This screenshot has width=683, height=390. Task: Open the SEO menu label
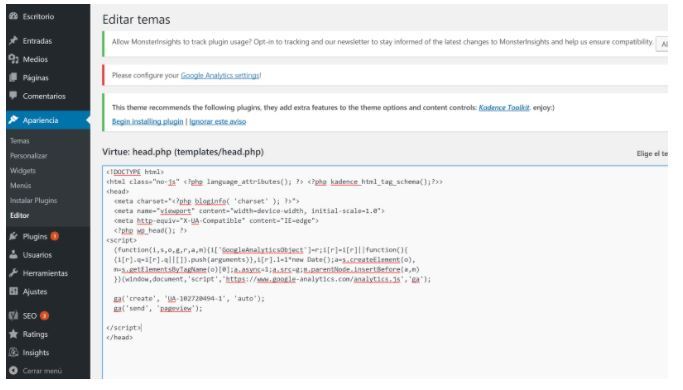point(30,316)
